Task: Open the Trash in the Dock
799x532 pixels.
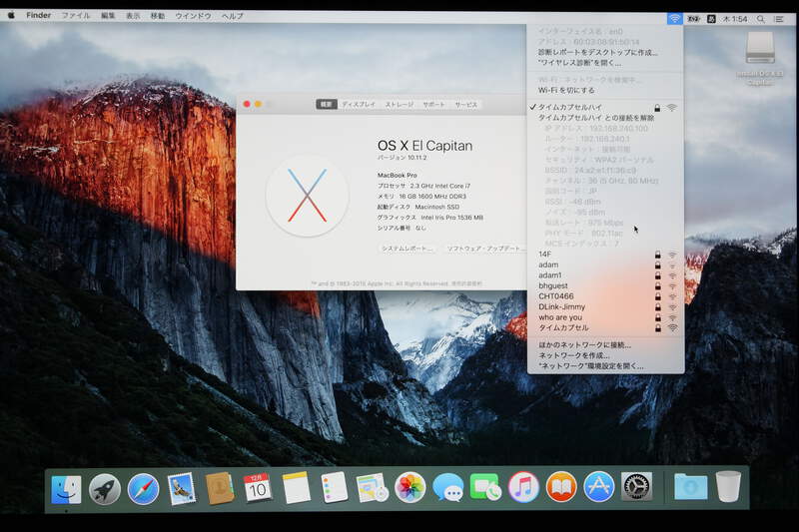Action: (x=728, y=486)
